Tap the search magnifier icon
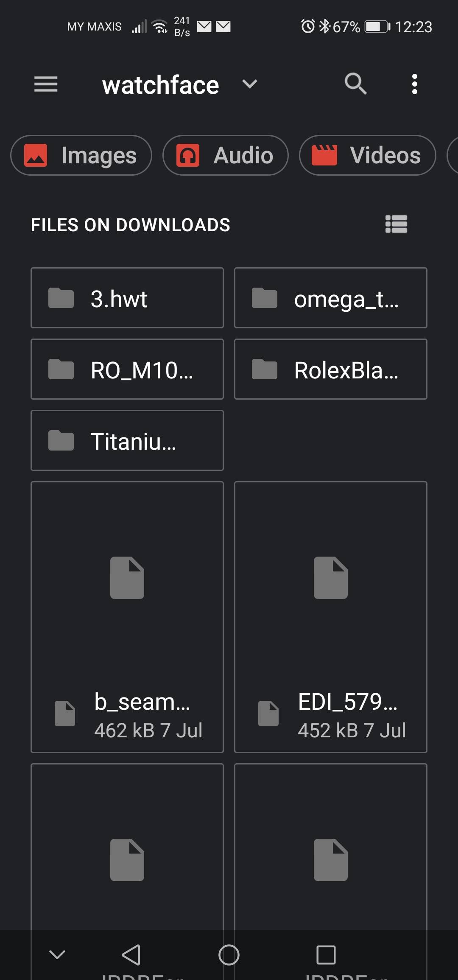This screenshot has height=980, width=458. click(x=355, y=84)
